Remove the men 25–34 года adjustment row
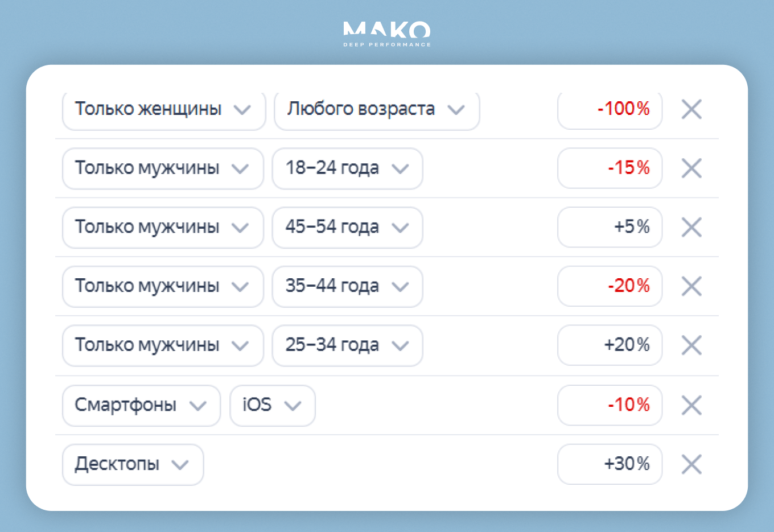This screenshot has width=774, height=532. coord(691,345)
